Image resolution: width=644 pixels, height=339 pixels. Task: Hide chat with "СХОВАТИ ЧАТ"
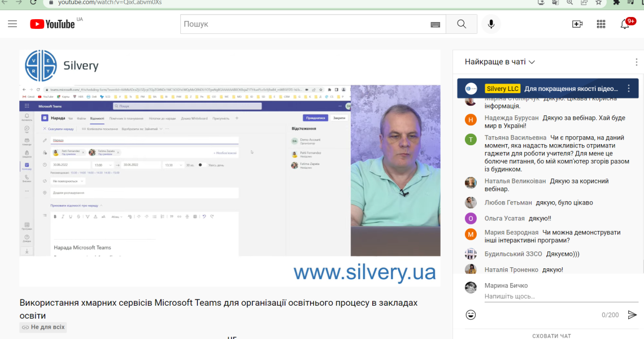pyautogui.click(x=551, y=336)
